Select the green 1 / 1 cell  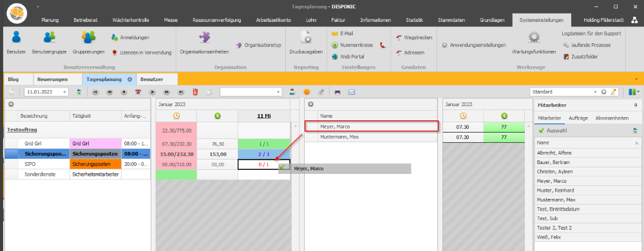tap(264, 144)
